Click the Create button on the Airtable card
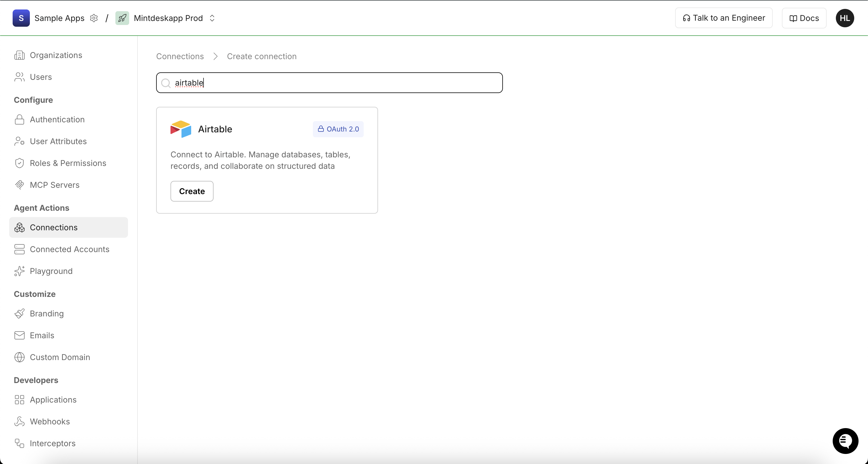 [x=191, y=191]
